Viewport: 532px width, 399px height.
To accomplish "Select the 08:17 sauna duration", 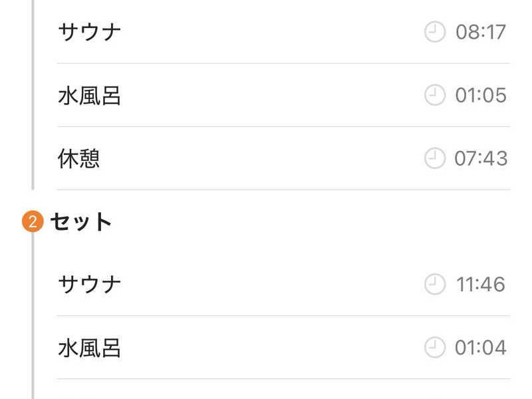I will (x=481, y=32).
